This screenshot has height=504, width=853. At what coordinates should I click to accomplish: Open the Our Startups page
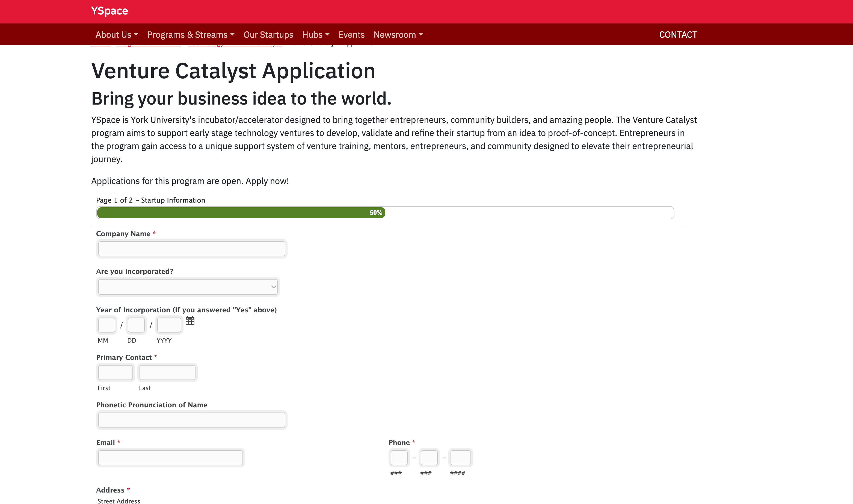[268, 35]
